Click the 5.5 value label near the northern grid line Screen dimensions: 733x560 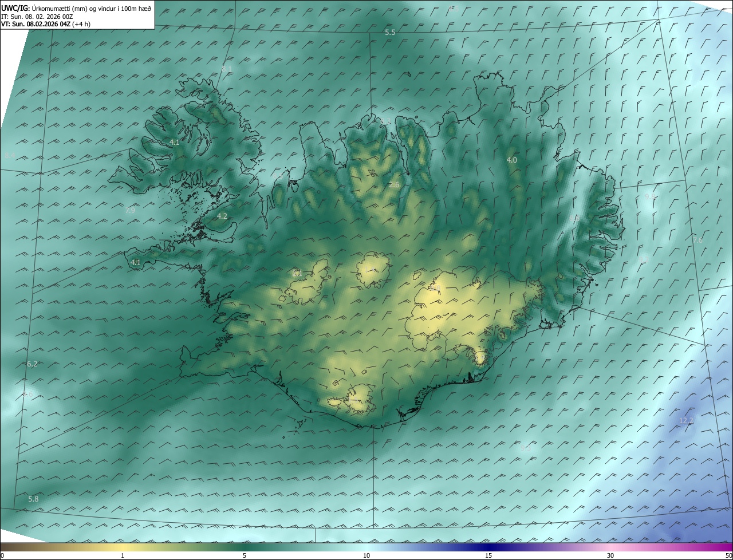point(390,33)
